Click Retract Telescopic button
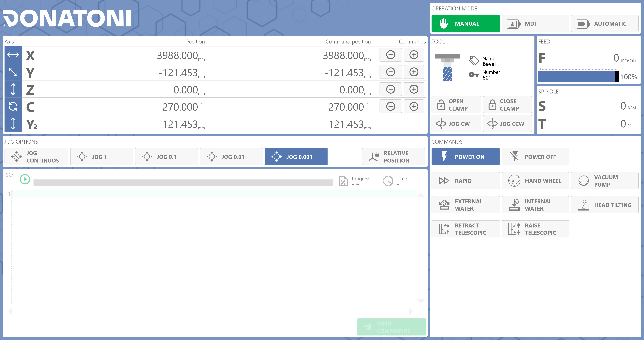This screenshot has height=340, width=644. point(465,229)
